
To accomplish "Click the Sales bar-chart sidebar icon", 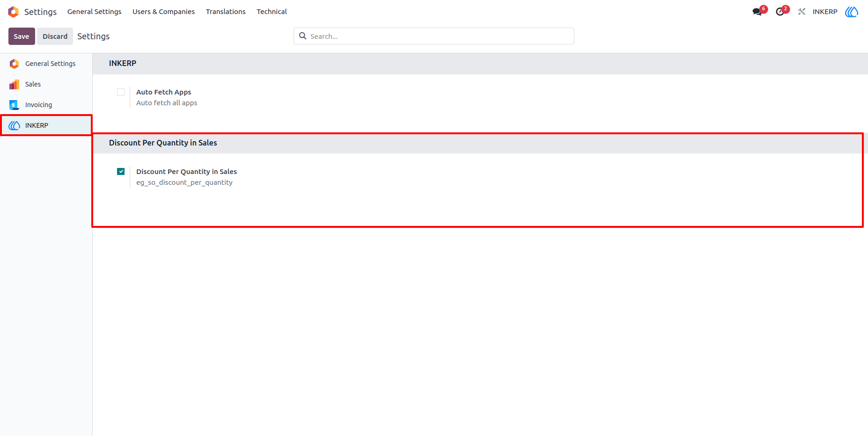I will [15, 84].
